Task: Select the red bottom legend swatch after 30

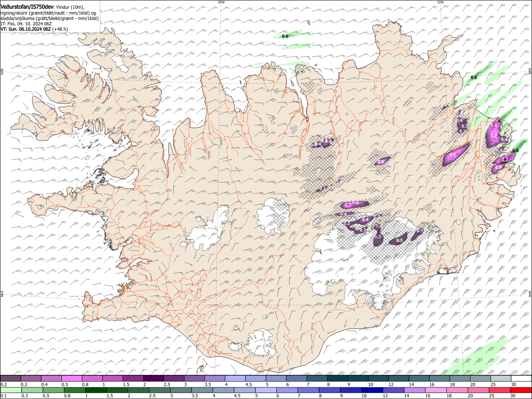Action: (521, 390)
